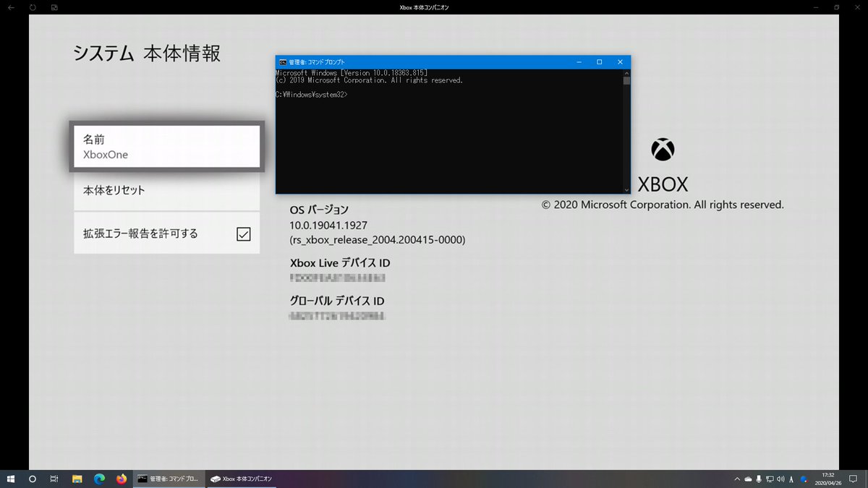This screenshot has width=868, height=488.
Task: Click OS version text 10.0.19041.1927
Action: tap(328, 226)
